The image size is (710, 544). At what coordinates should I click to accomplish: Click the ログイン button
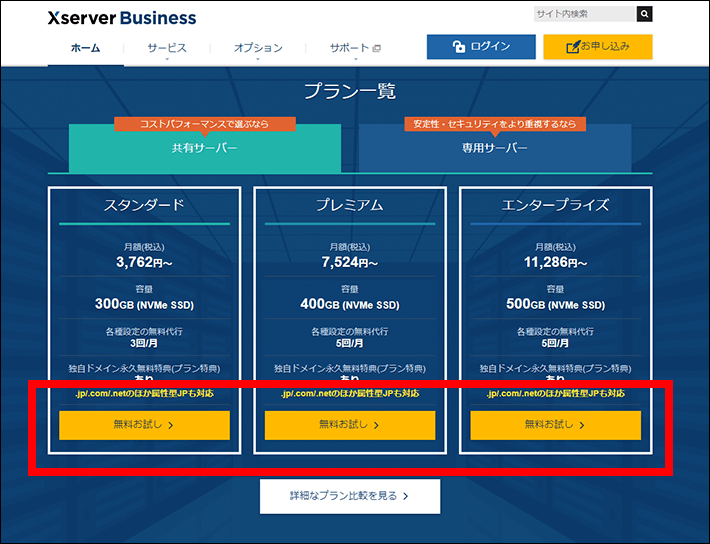[481, 47]
